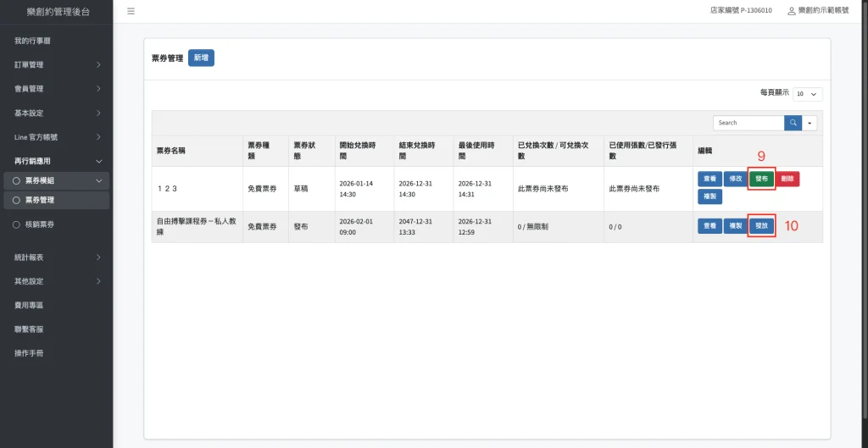This screenshot has width=868, height=448.
Task: Click the 新增 button to add ticket
Action: point(201,58)
